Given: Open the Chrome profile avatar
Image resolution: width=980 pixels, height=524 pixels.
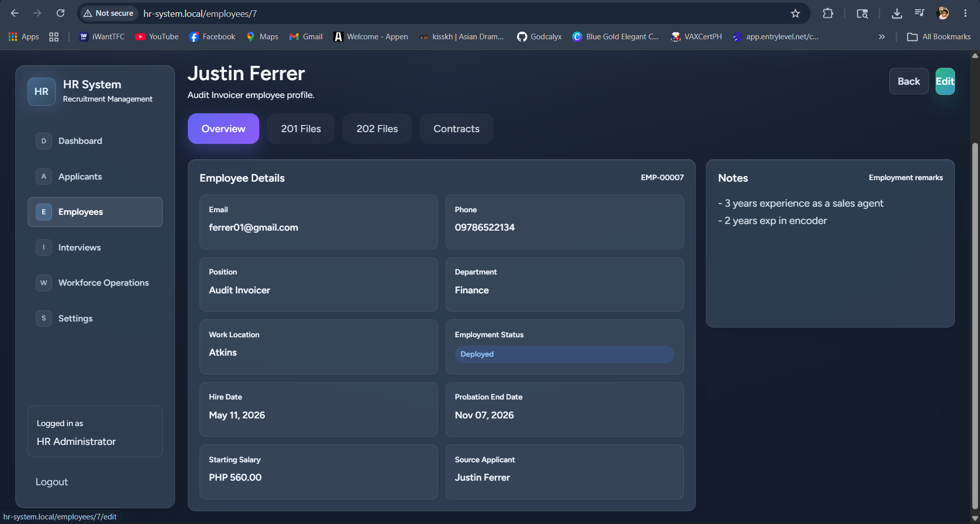Looking at the screenshot, I should (x=943, y=13).
